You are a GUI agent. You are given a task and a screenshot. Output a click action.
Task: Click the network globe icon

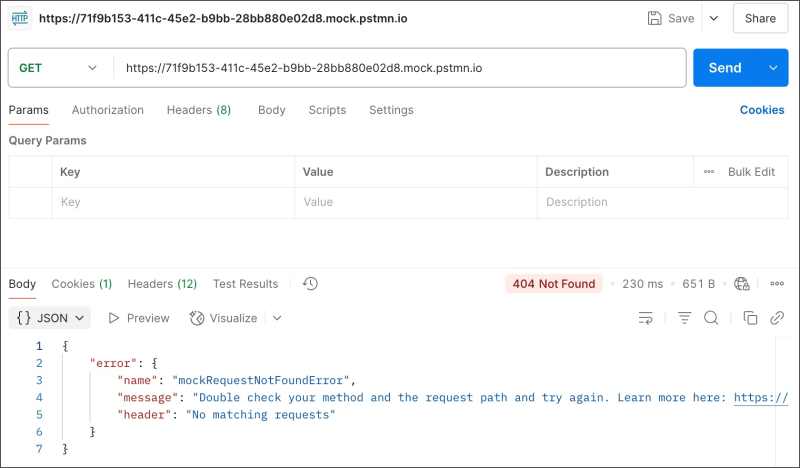tap(741, 284)
